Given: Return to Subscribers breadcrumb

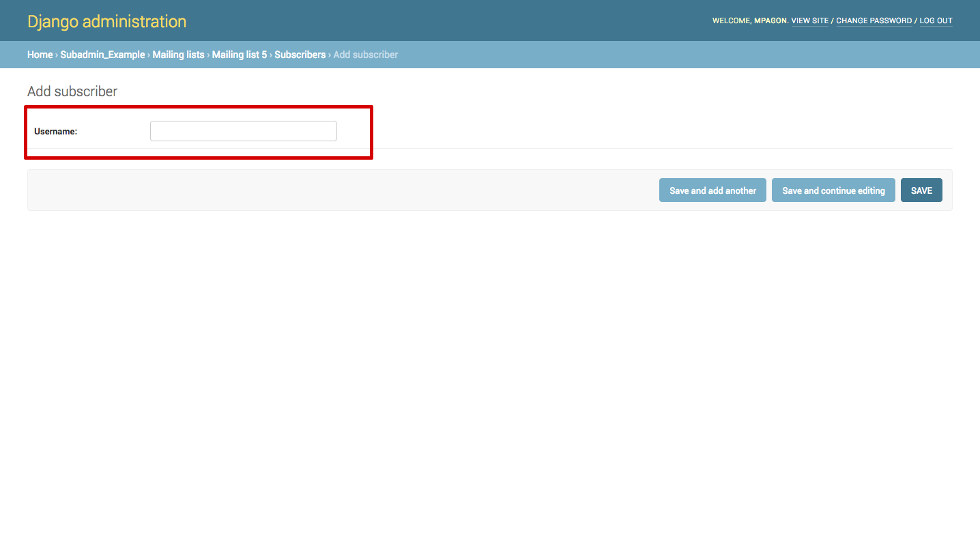Looking at the screenshot, I should click(300, 55).
